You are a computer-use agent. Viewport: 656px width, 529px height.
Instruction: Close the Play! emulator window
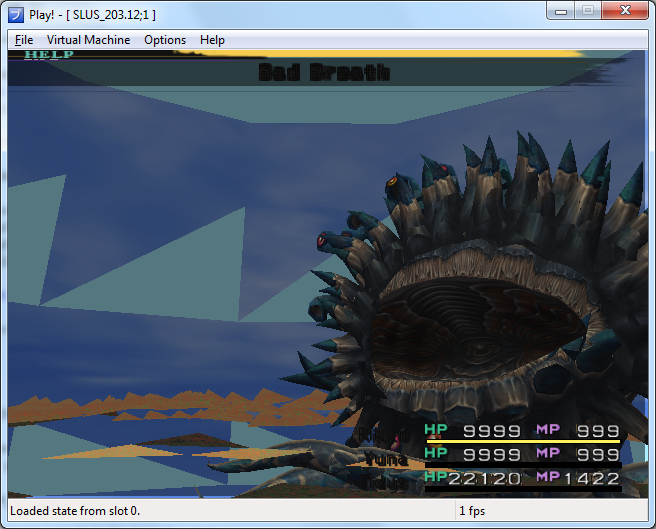625,10
